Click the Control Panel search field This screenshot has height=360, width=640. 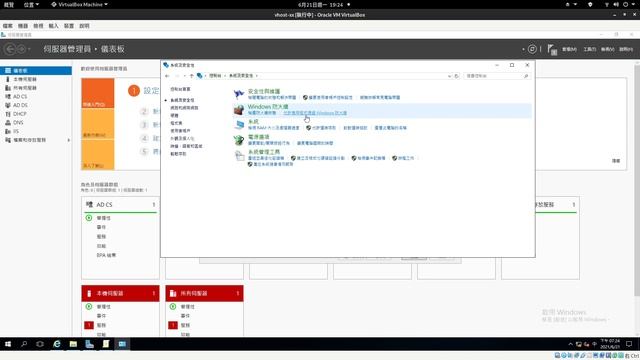click(x=497, y=76)
